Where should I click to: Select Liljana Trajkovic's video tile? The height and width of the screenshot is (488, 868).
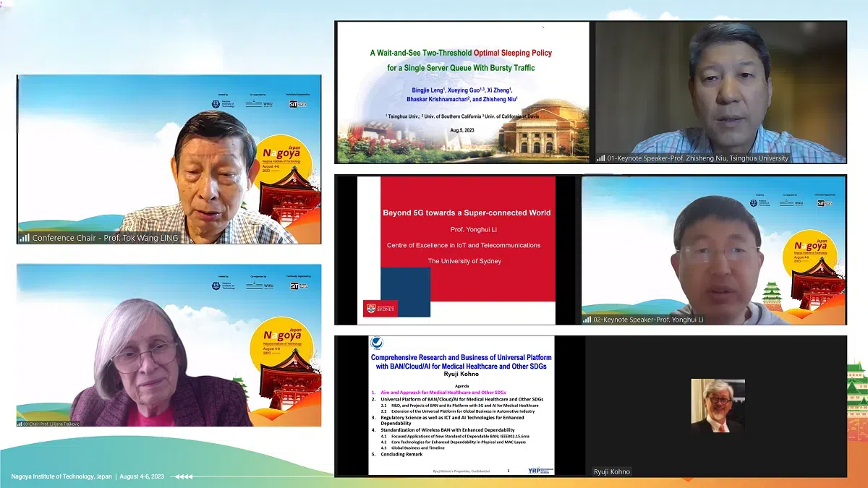click(169, 345)
